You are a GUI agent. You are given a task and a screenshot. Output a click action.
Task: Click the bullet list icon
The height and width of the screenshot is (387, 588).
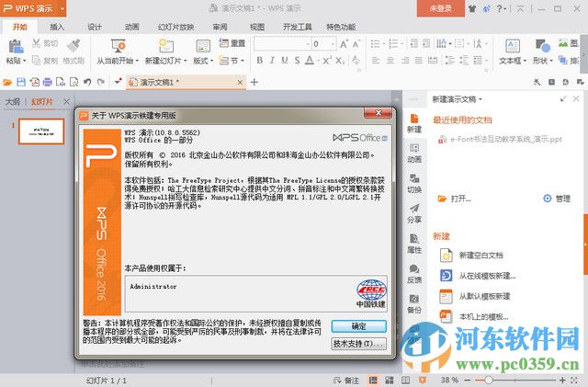point(375,44)
